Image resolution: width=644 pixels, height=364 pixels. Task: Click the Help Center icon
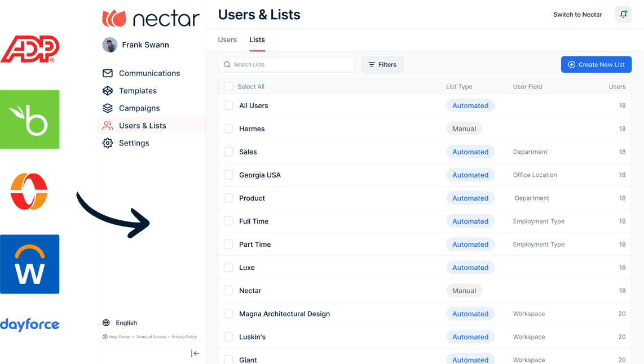click(x=105, y=337)
